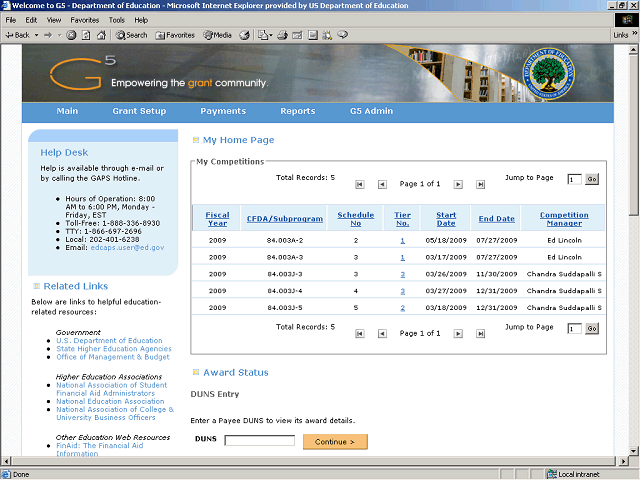The width and height of the screenshot is (640, 480).
Task: Sort by Competition Manager column
Action: click(564, 219)
